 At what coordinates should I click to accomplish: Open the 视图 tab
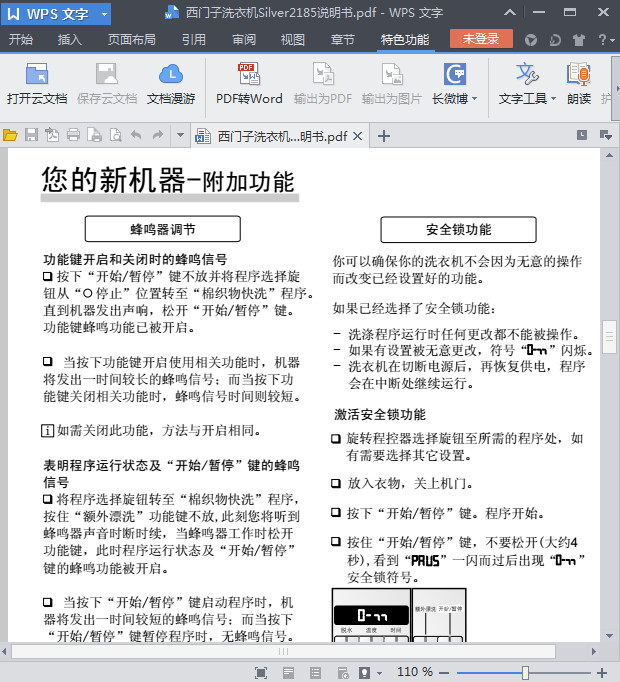292,40
